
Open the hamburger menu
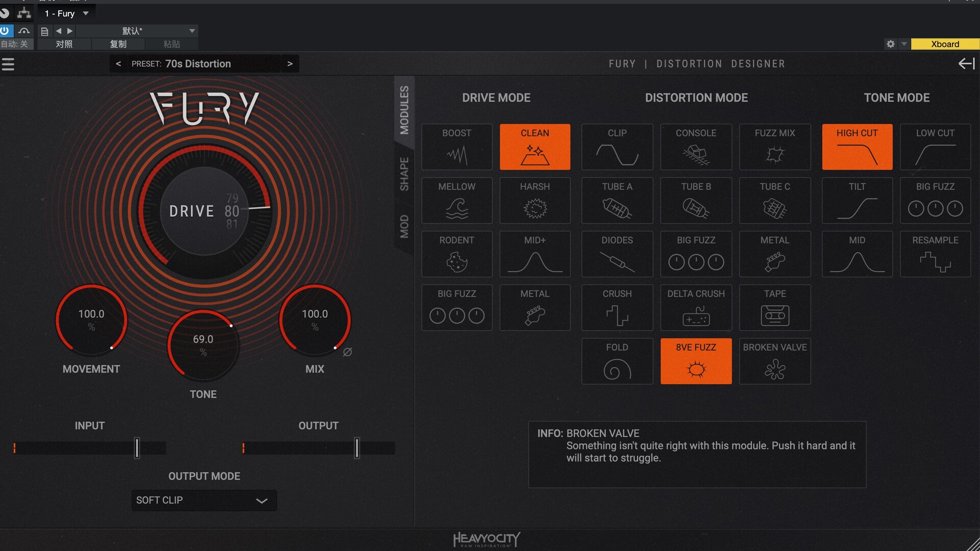[8, 64]
